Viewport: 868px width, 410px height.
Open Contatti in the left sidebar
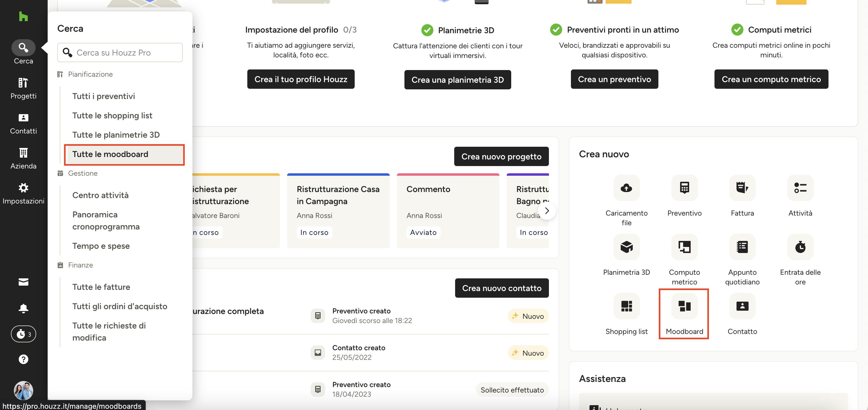pyautogui.click(x=23, y=123)
